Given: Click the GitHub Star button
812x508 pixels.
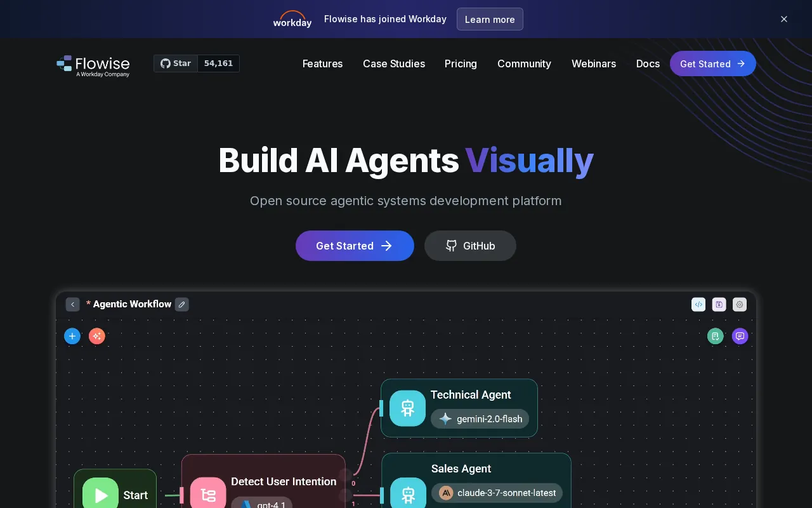Looking at the screenshot, I should click(176, 63).
